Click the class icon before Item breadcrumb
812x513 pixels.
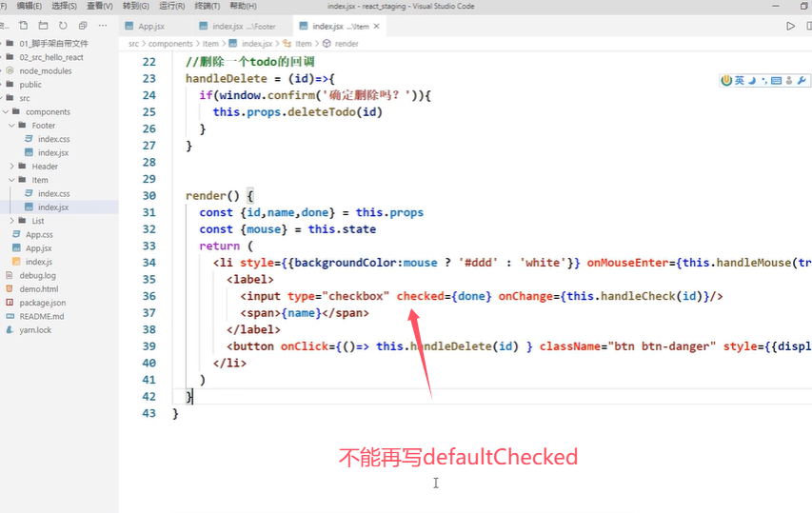click(x=287, y=44)
